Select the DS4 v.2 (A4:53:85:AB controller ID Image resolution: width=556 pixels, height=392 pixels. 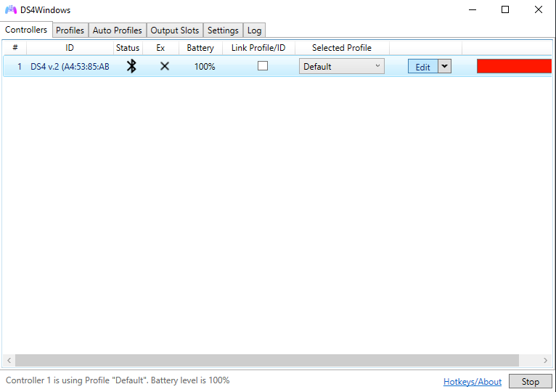click(70, 67)
